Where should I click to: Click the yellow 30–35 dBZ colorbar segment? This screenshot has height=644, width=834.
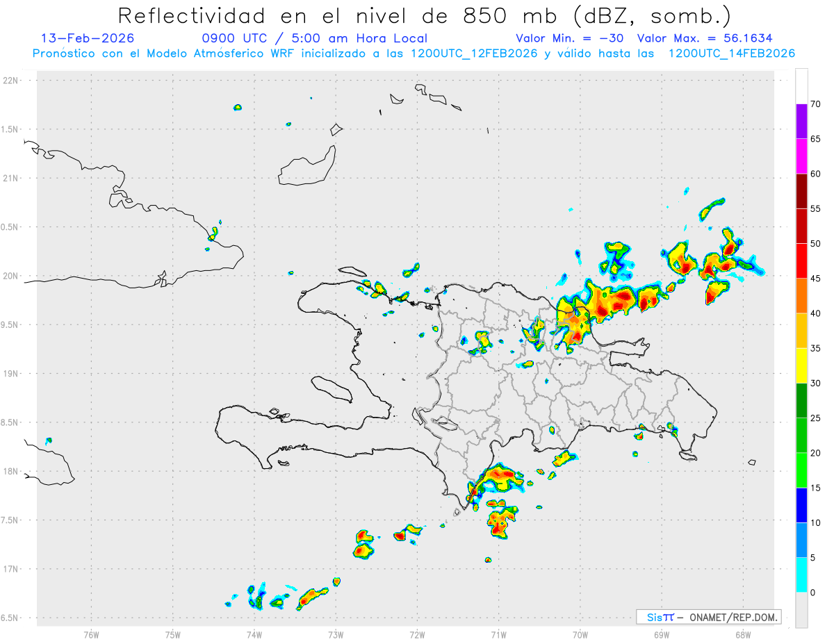(801, 365)
